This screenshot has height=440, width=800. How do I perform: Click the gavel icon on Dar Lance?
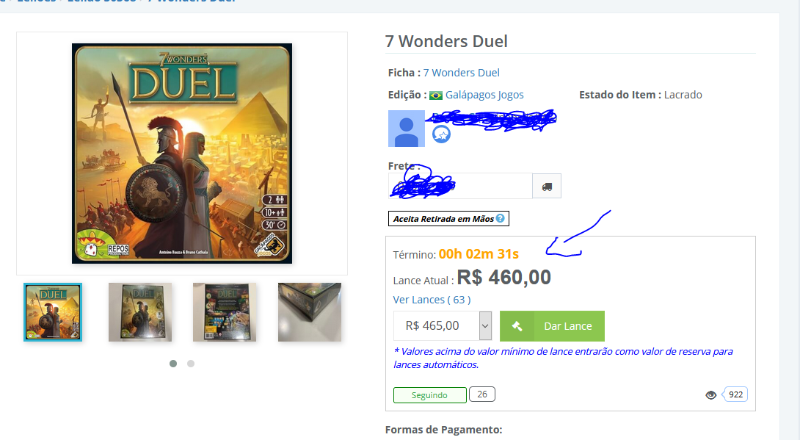click(x=517, y=326)
